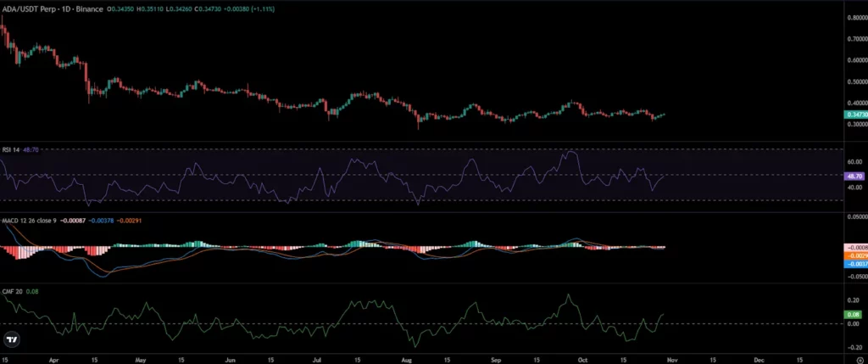Click the 0.00 CMF scale label
Screen dimensions: 868x364
click(x=854, y=323)
